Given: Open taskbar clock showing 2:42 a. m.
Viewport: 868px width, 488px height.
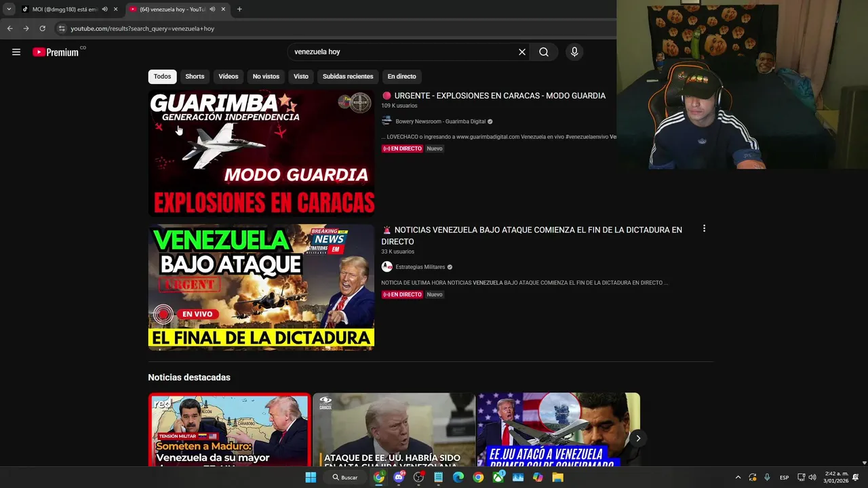Looking at the screenshot, I should [x=835, y=477].
